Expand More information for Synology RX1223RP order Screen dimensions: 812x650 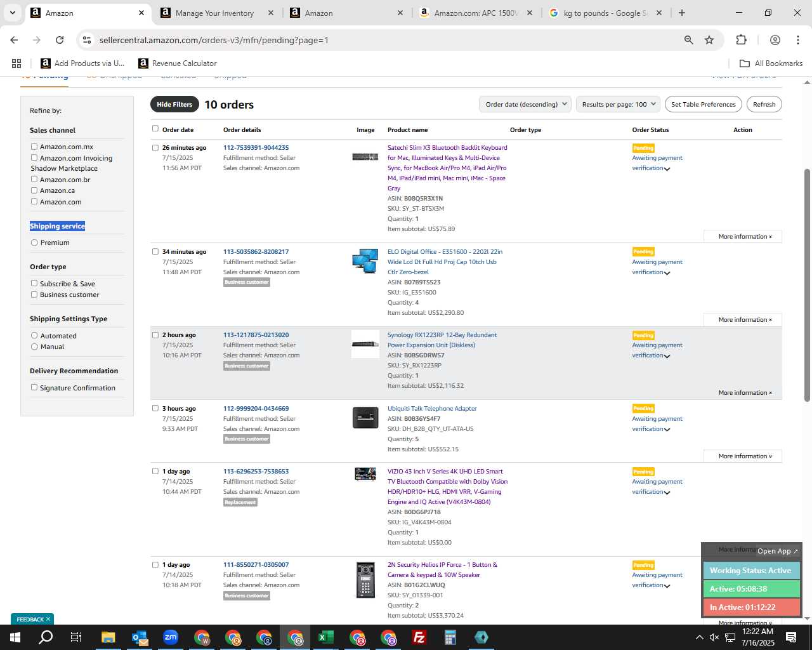(745, 393)
